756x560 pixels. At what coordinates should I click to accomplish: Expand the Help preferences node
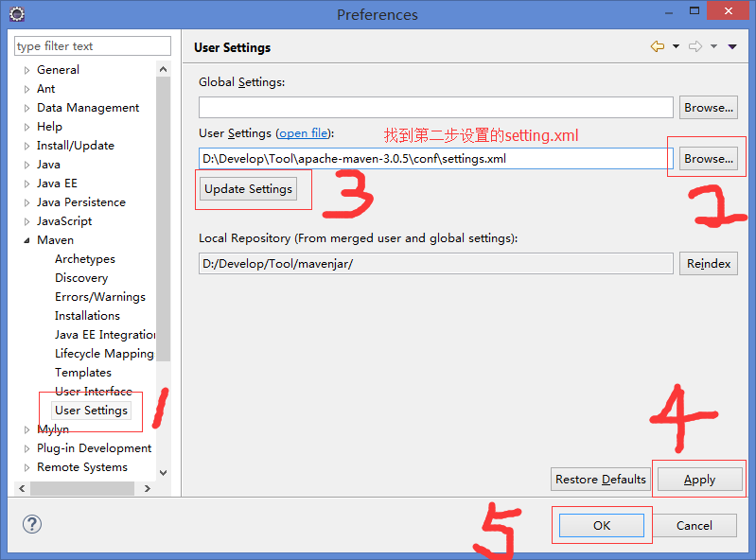point(26,127)
